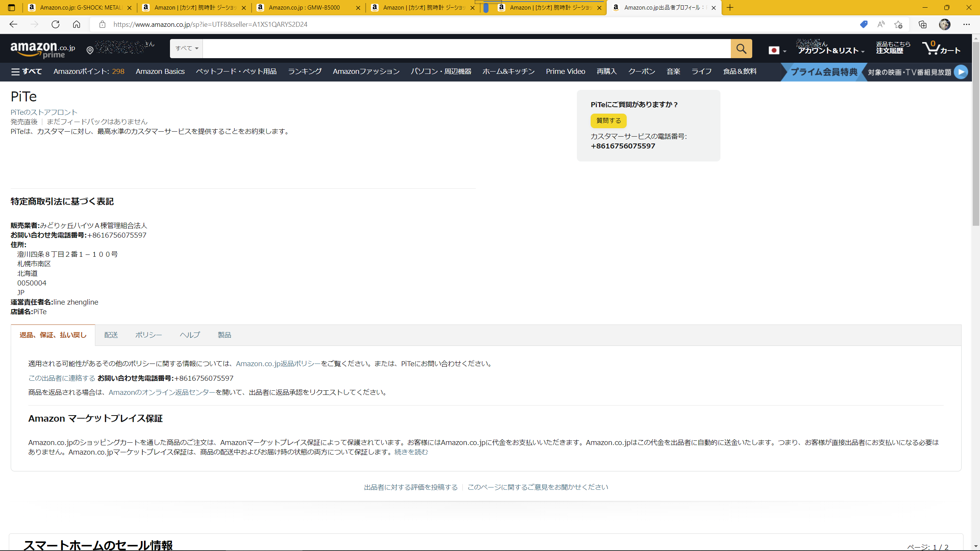
Task: Add page to favorites star icon
Action: (x=898, y=24)
